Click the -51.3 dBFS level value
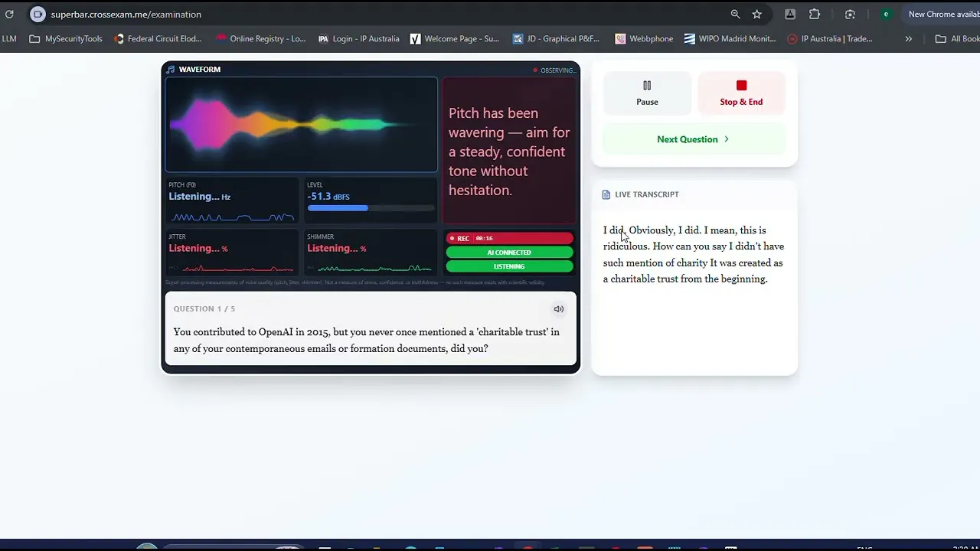 [x=328, y=197]
